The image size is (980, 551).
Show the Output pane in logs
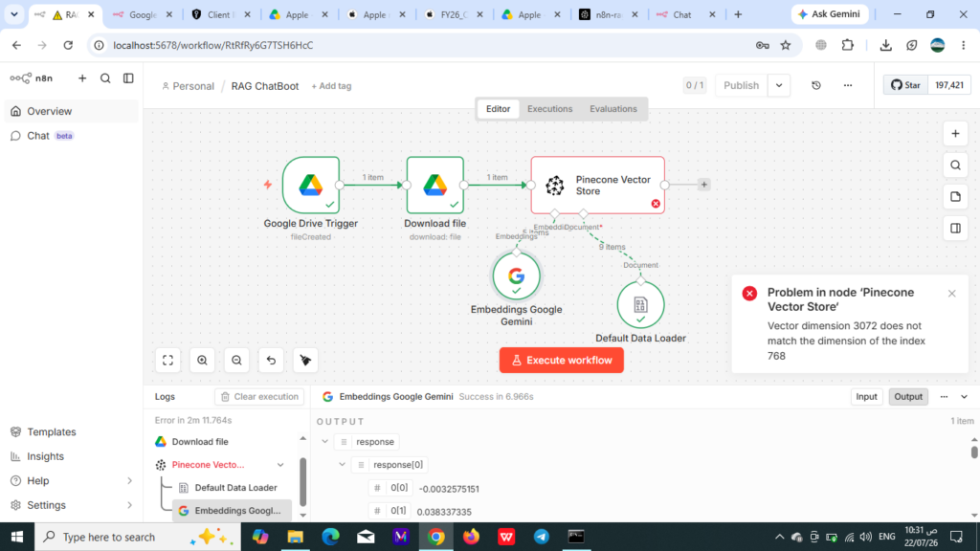(908, 397)
